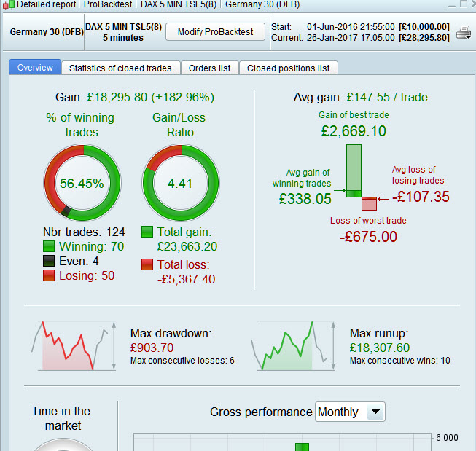
Task: Maximize the Detailed report window
Action: 464,4
